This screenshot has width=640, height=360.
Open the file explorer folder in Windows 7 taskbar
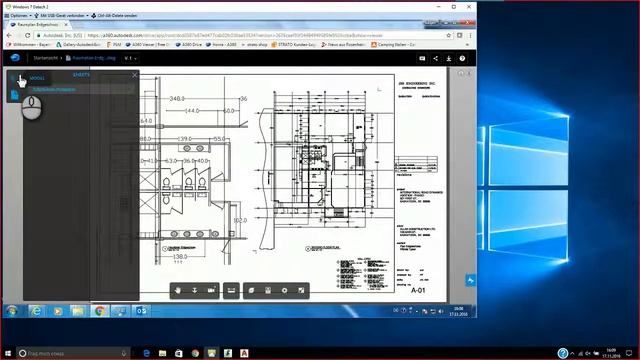[x=78, y=311]
